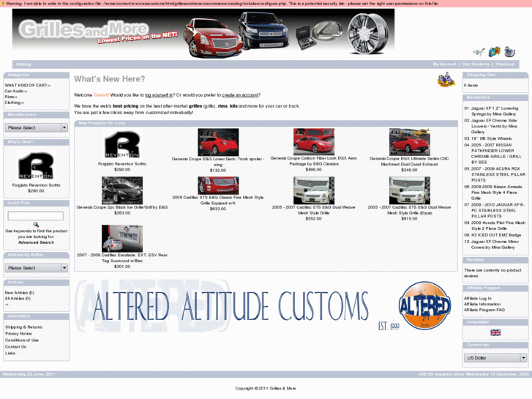Open the Genesis Coupe Lower Deck spoiler thumbnail

point(218,142)
